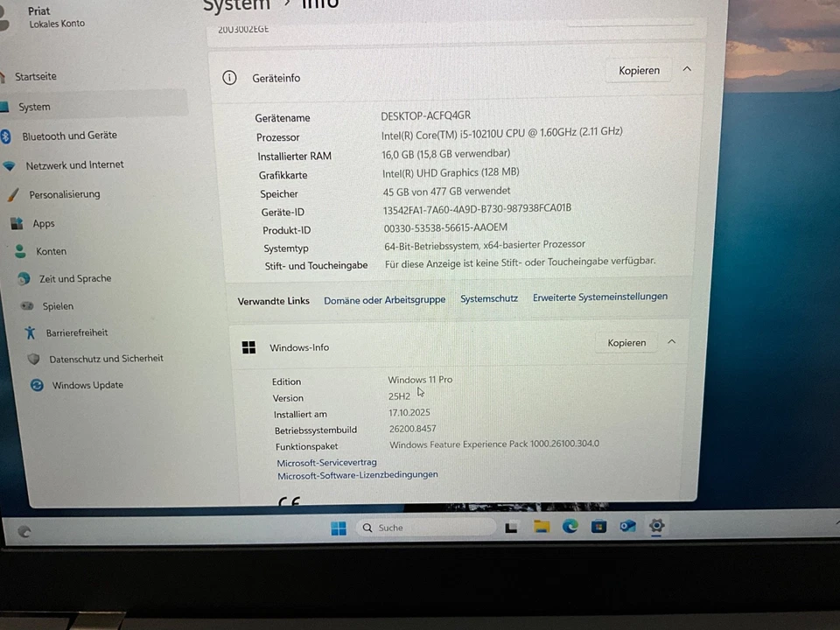The image size is (840, 630).
Task: Click the globe clock Zeit und Sprache icon
Action: coord(24,278)
